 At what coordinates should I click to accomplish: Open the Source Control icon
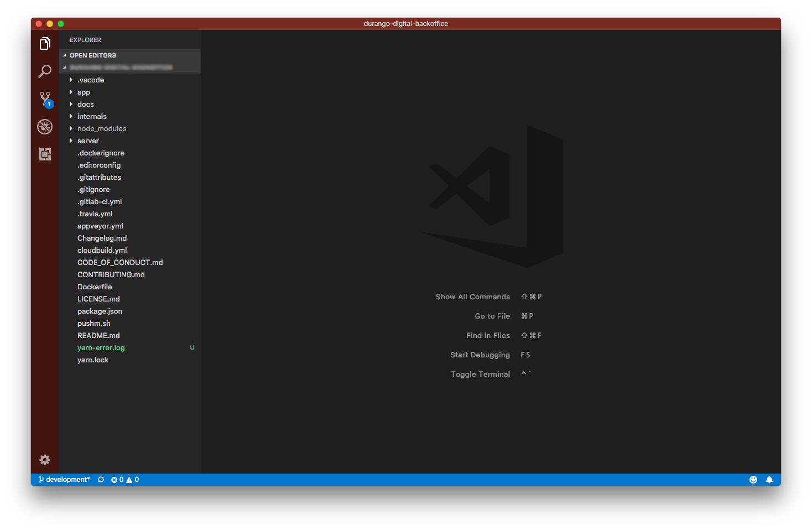45,100
